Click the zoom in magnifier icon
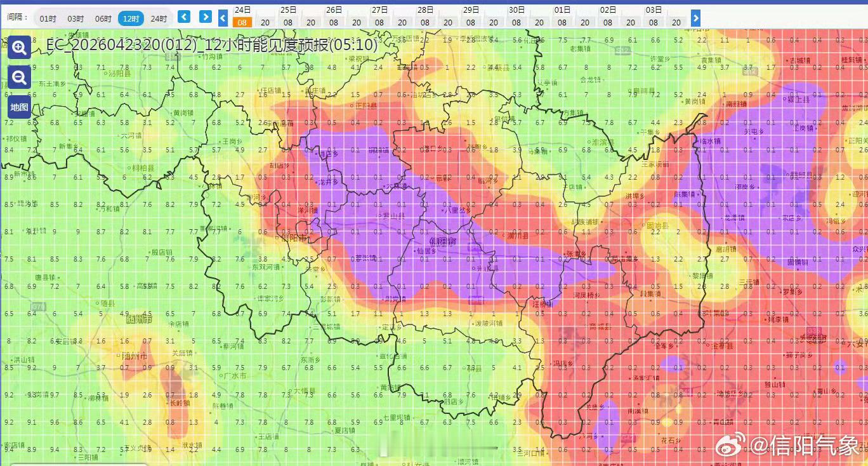The width and height of the screenshot is (868, 466). pos(18,48)
